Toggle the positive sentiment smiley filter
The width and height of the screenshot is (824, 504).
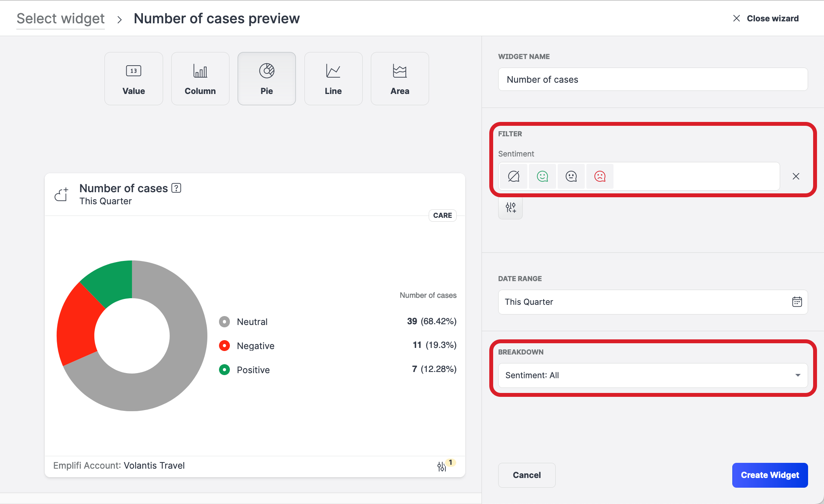(x=542, y=176)
